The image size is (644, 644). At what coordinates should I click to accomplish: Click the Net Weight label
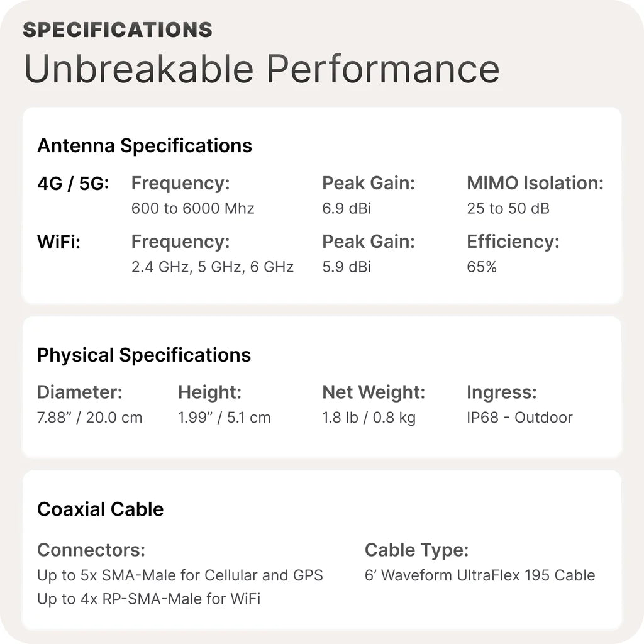[374, 393]
